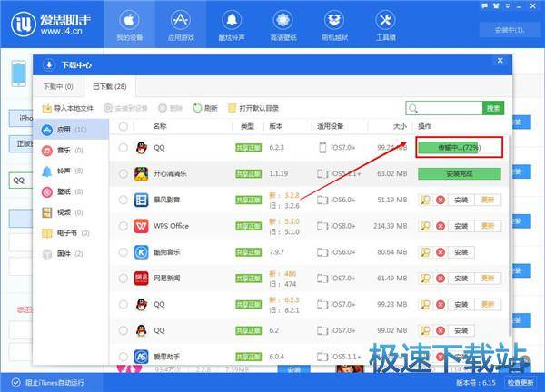Select the 视频 (0) category
Image resolution: width=545 pixels, height=392 pixels.
tap(72, 212)
